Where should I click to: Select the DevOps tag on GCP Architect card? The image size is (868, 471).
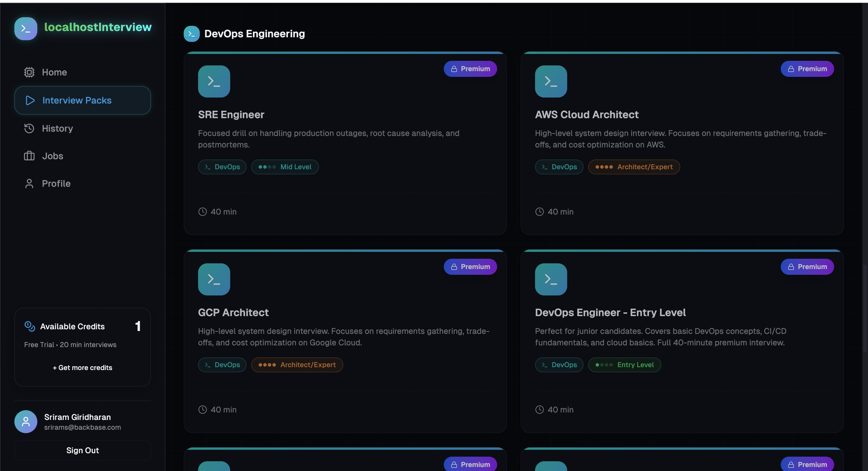(222, 365)
